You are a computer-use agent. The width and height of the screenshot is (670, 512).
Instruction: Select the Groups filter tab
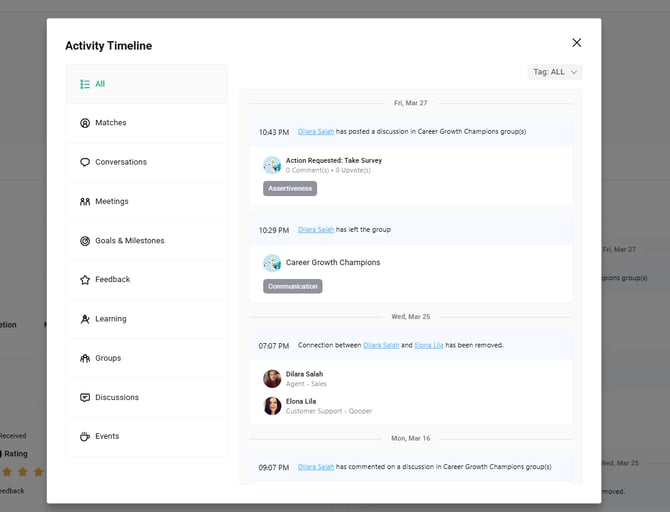(x=108, y=358)
